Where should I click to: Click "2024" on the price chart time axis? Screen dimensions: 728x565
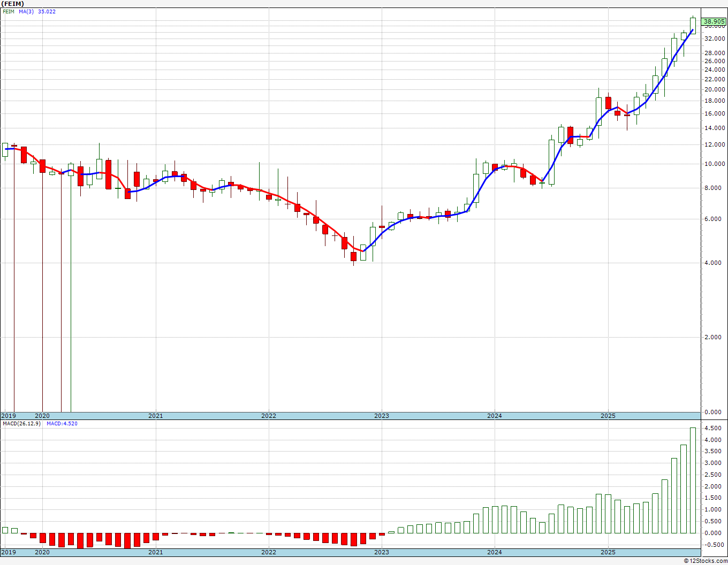point(495,416)
